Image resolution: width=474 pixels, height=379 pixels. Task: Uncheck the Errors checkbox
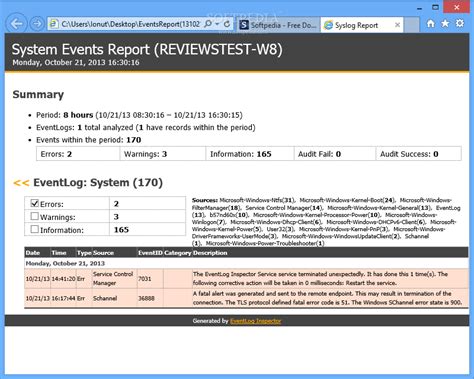pos(34,203)
